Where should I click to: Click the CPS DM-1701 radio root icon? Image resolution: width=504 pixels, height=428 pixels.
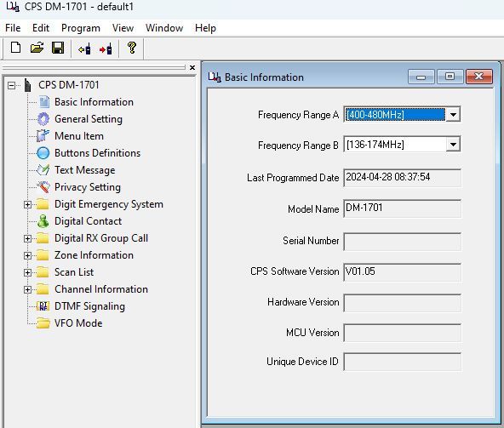tap(27, 85)
